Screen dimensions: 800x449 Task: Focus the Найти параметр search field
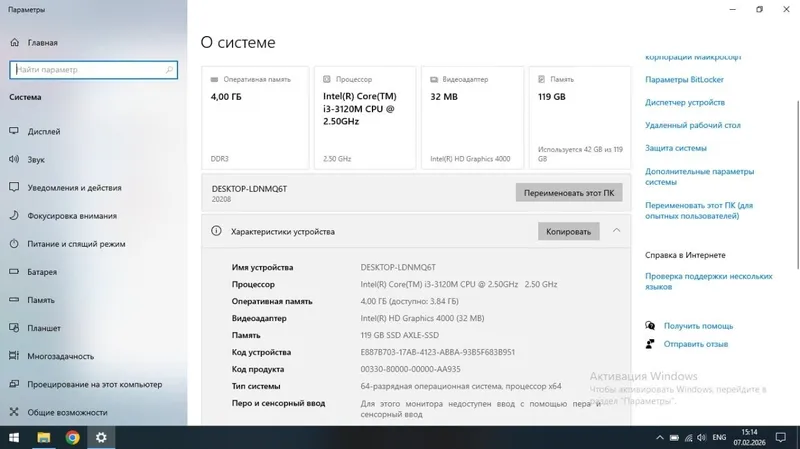point(93,69)
